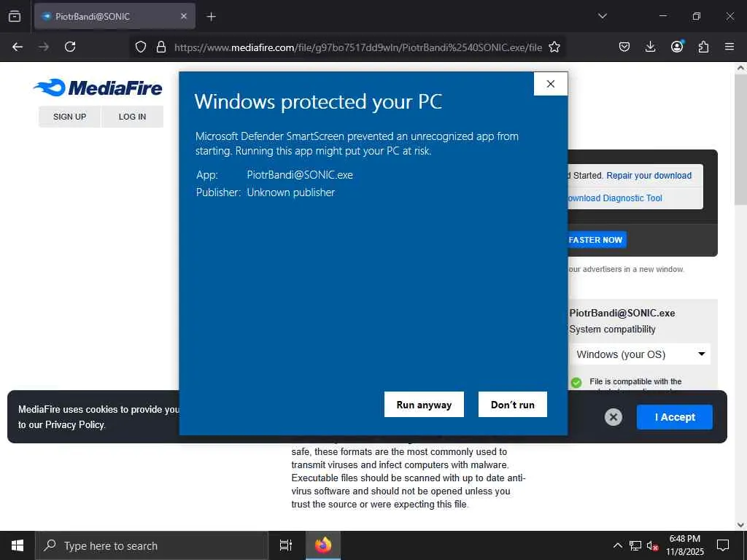Image resolution: width=747 pixels, height=560 pixels.
Task: Reload the MediaFire page
Action: [70, 47]
